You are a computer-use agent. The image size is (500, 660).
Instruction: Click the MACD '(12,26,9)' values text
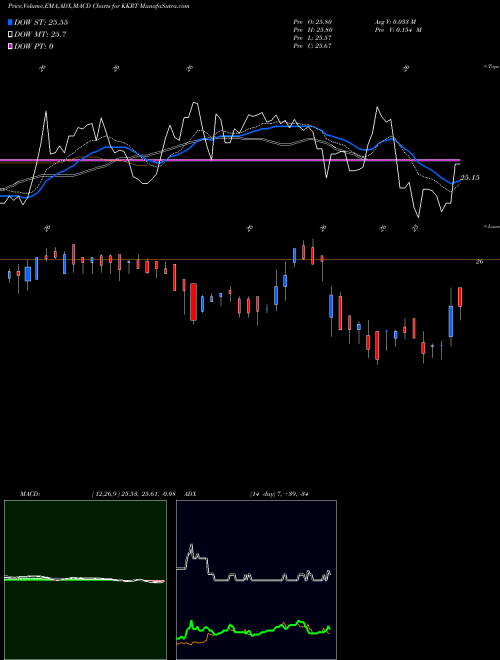(x=133, y=494)
